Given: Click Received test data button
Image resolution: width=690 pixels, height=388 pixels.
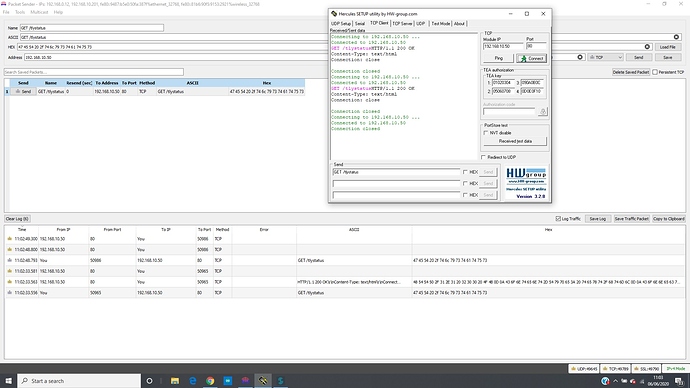Looking at the screenshot, I should pos(515,141).
